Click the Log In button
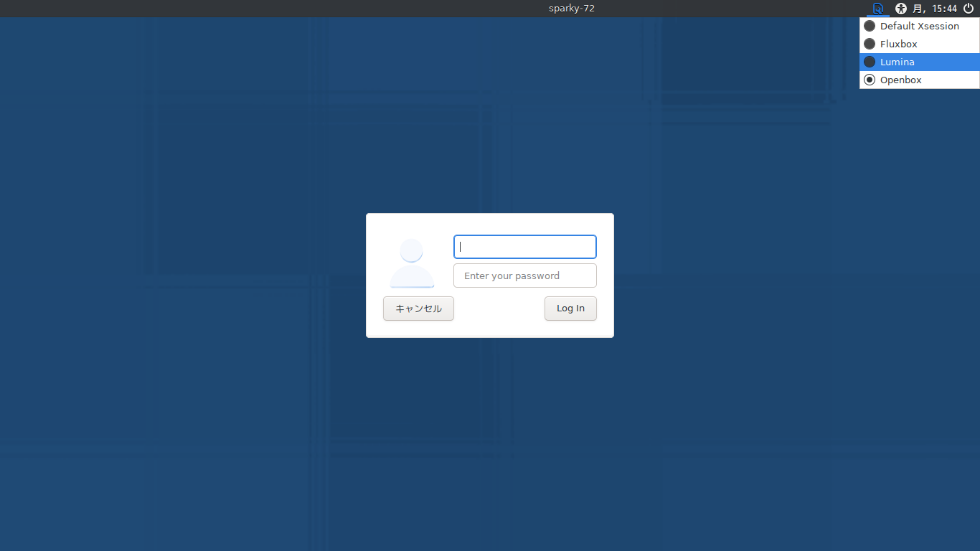Viewport: 980px width, 551px height. coord(570,309)
